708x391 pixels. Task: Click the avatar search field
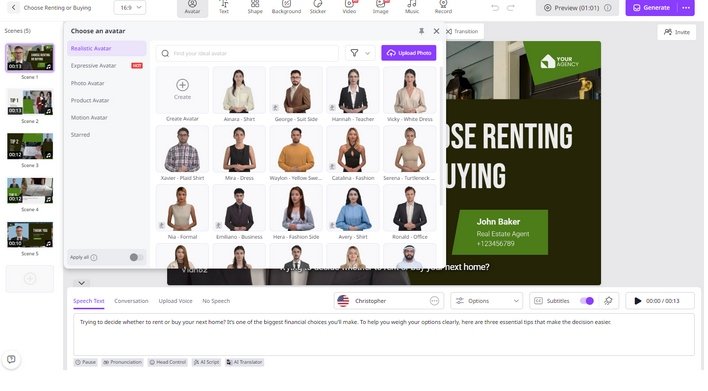(x=247, y=53)
